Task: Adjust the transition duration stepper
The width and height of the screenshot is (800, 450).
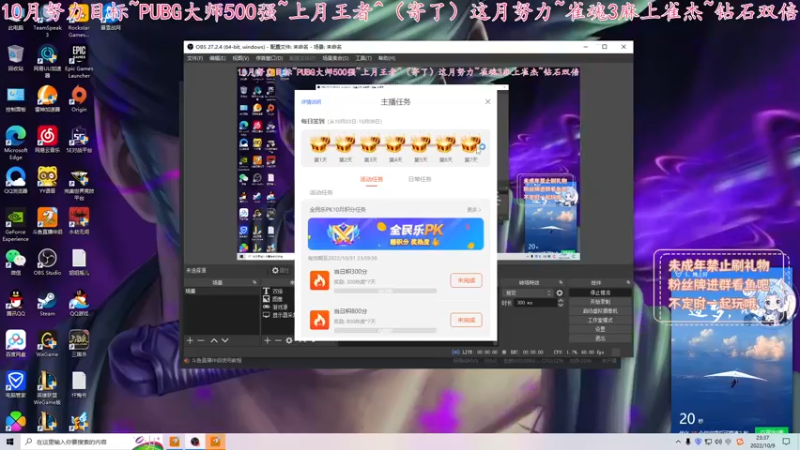Action: coord(560,303)
